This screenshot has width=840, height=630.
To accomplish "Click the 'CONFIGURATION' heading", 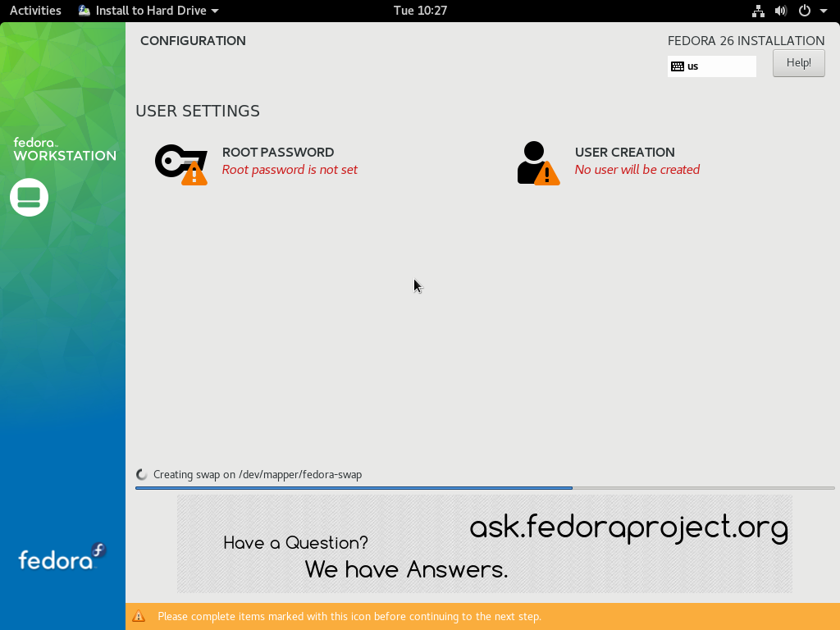I will pos(193,41).
